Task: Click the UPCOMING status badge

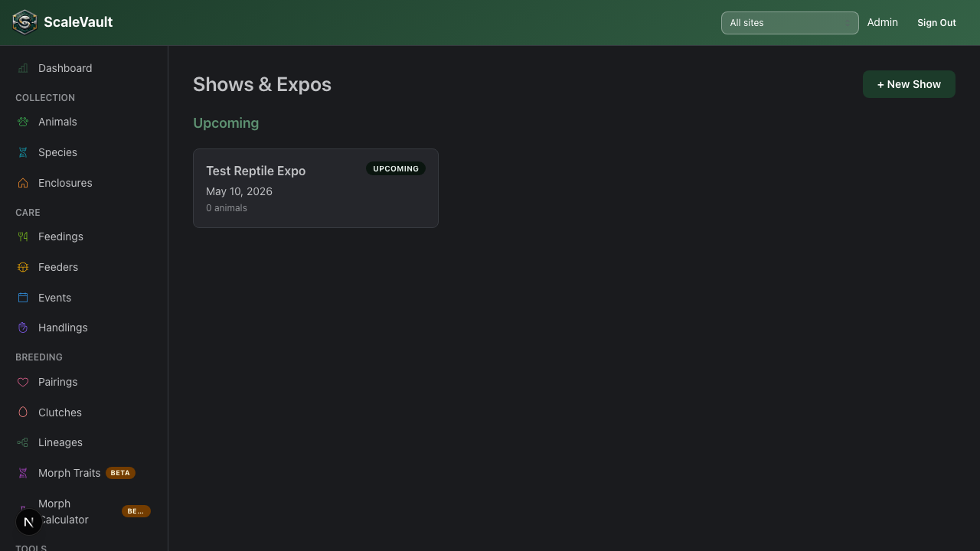Action: [x=396, y=168]
